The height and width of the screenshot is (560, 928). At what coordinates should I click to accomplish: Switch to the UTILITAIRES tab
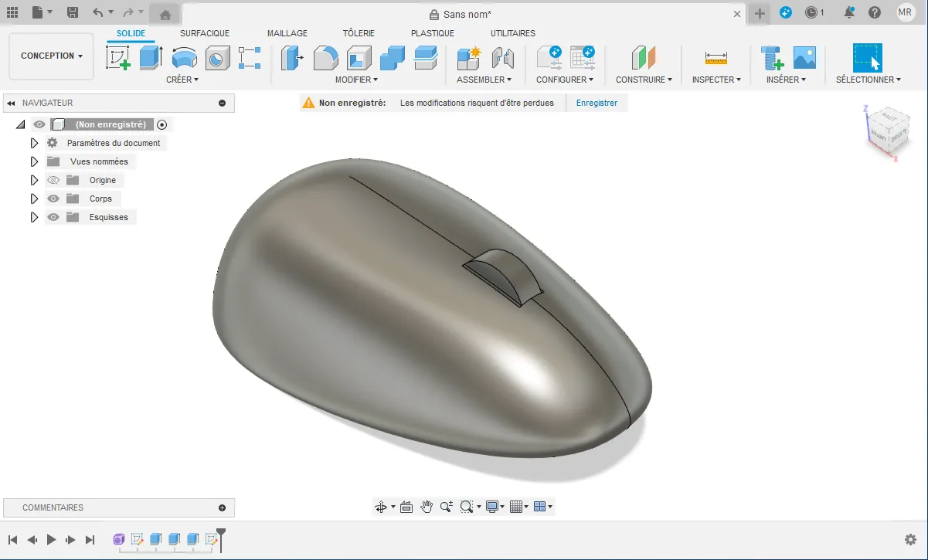tap(513, 33)
